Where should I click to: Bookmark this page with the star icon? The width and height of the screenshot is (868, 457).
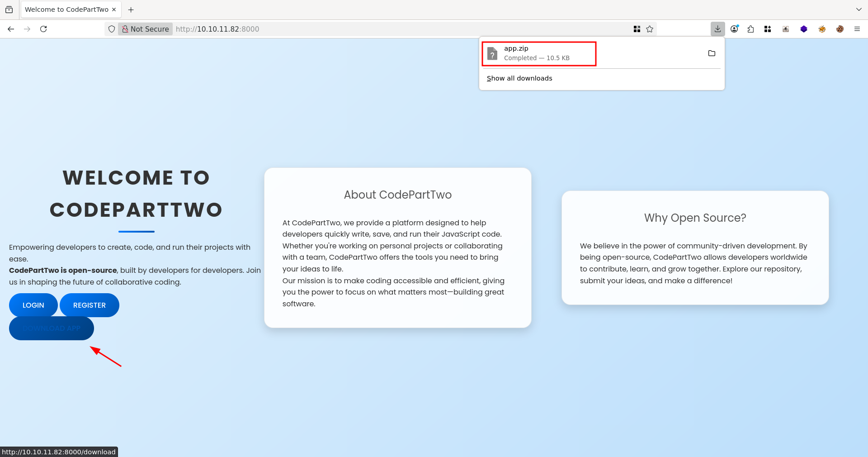pyautogui.click(x=650, y=29)
